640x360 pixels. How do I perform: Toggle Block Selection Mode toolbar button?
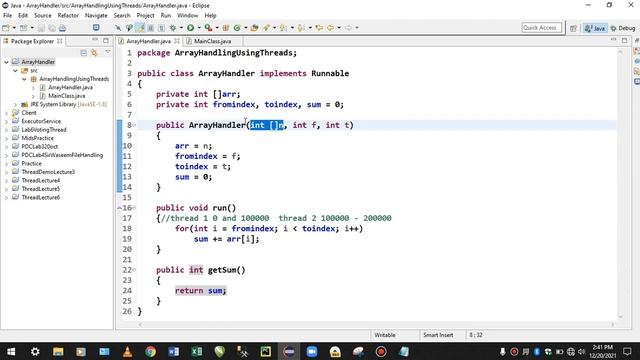[151, 28]
